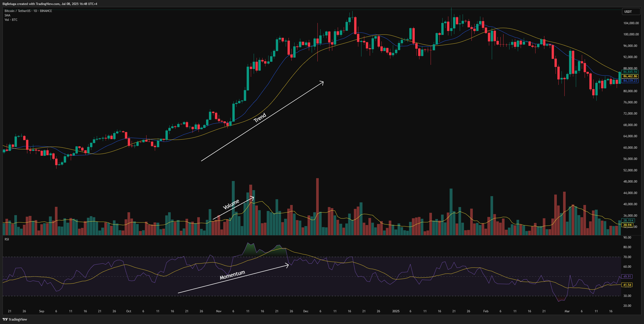Click the 49.91 RSI value label

[x=627, y=277]
